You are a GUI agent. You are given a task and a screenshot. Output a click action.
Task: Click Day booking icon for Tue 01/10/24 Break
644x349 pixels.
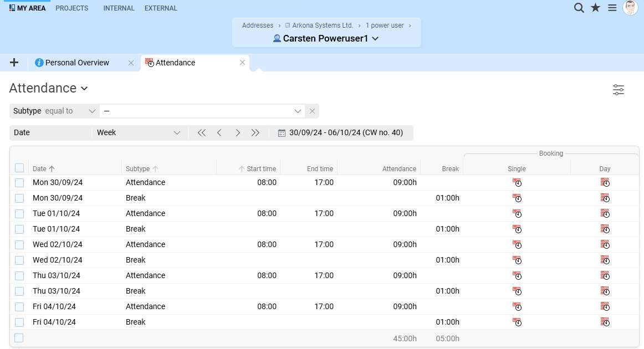(x=605, y=229)
